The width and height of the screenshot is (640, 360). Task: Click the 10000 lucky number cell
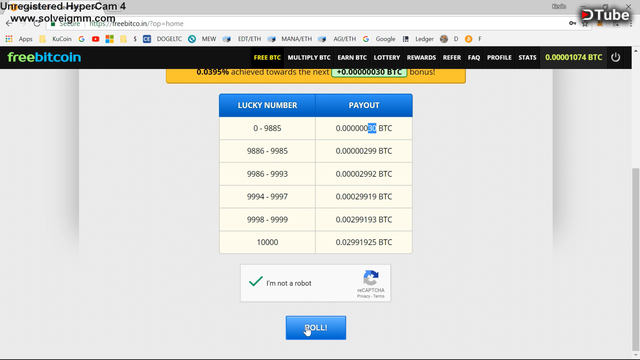click(267, 242)
